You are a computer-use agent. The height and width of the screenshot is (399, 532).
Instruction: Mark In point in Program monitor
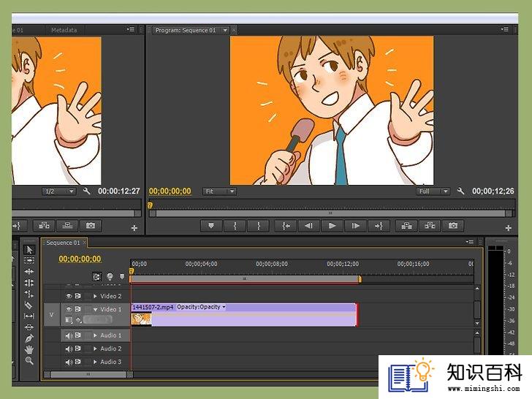(235, 226)
